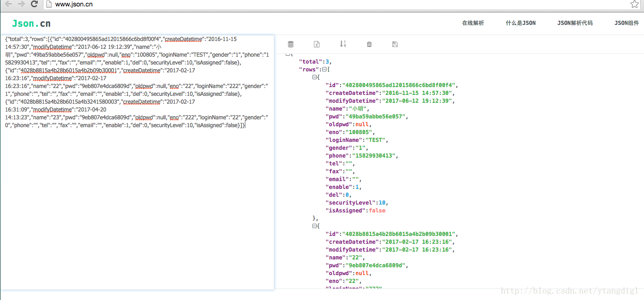Click the pwd value "49ba59abbe56e057"
This screenshot has width=644, height=300.
pos(375,117)
